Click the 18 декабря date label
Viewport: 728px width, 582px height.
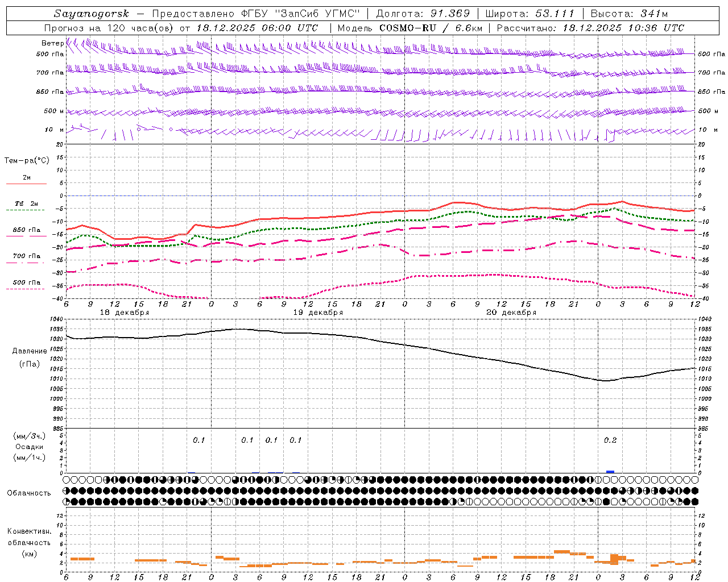click(125, 313)
